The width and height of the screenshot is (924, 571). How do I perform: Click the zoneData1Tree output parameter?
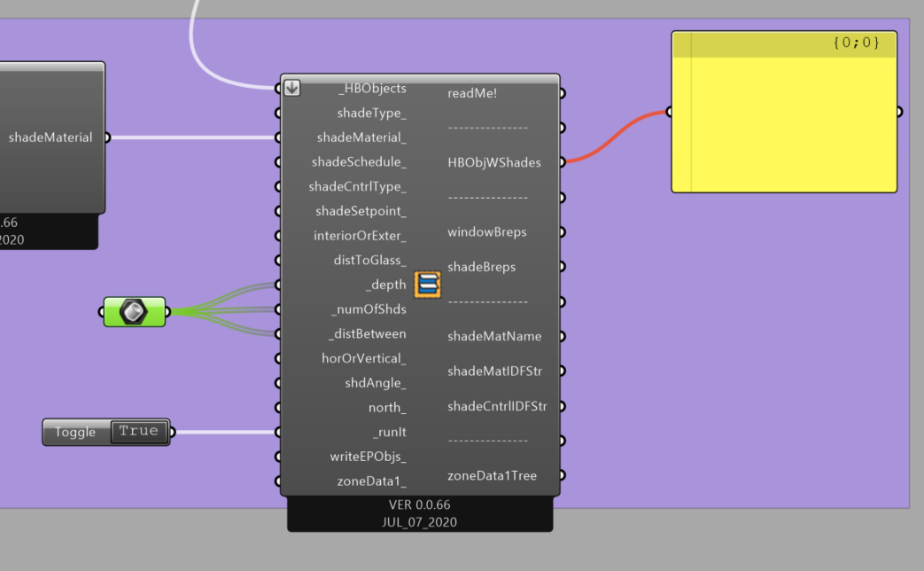pos(492,475)
